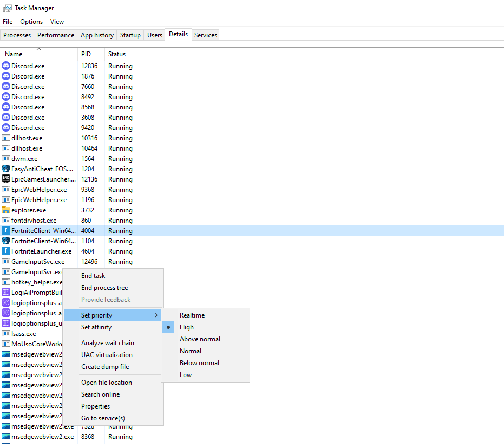The width and height of the screenshot is (504, 447).
Task: Open the View menu
Action: click(57, 22)
